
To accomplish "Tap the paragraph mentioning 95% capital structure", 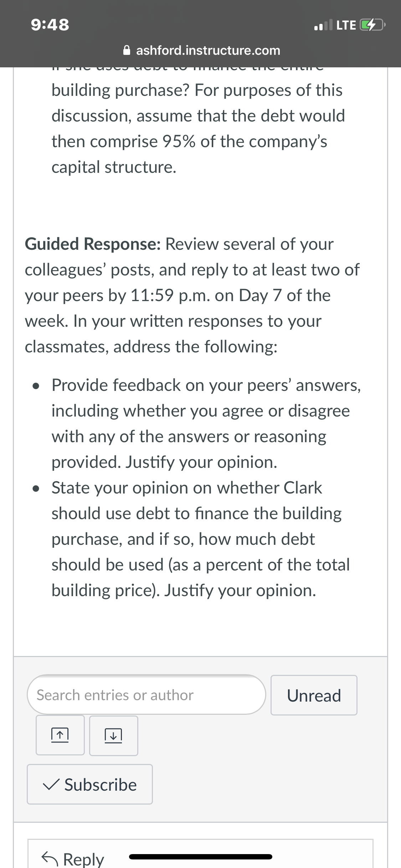I will 198,128.
